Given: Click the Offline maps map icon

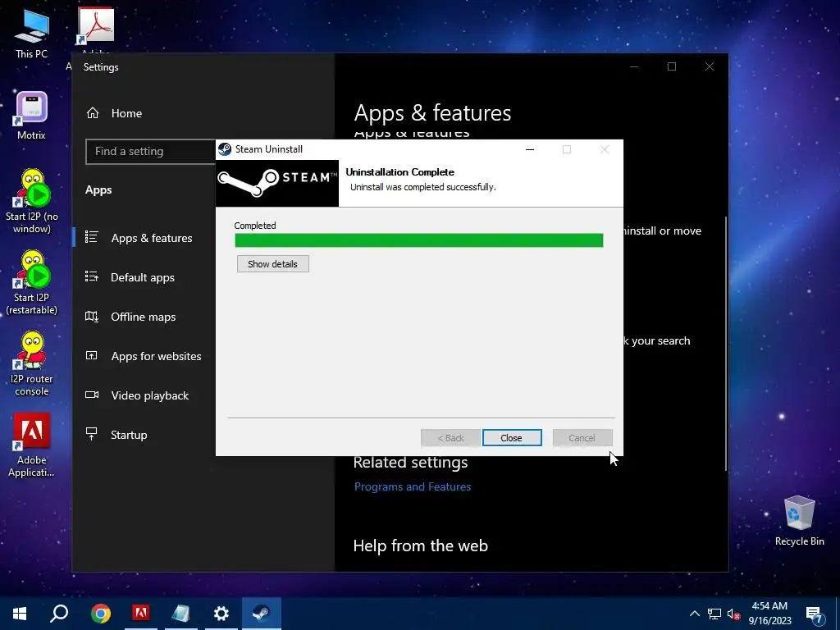Looking at the screenshot, I should point(92,316).
